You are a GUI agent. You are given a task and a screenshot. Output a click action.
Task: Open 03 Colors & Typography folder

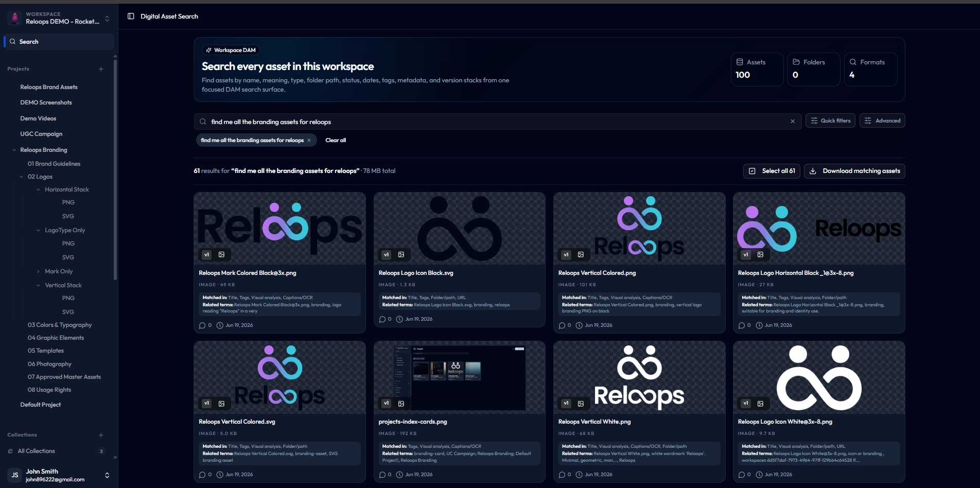[60, 325]
